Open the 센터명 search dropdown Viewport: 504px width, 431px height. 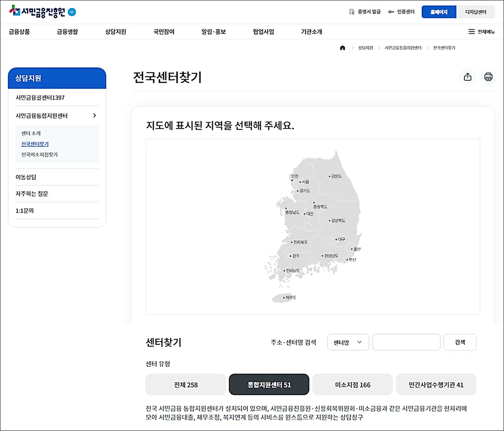click(348, 342)
